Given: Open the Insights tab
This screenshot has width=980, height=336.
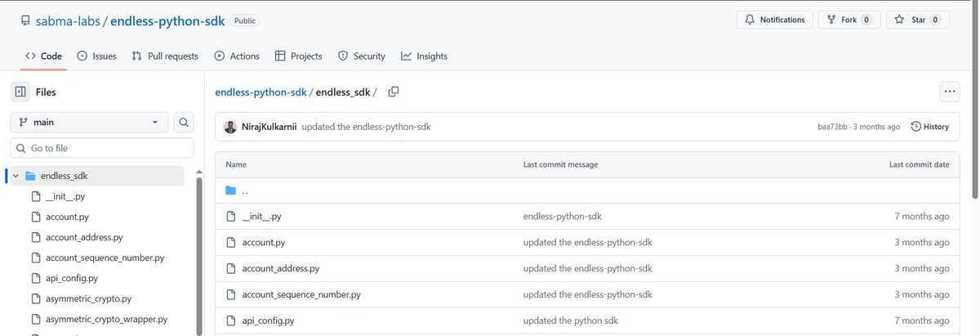Looking at the screenshot, I should pos(424,56).
